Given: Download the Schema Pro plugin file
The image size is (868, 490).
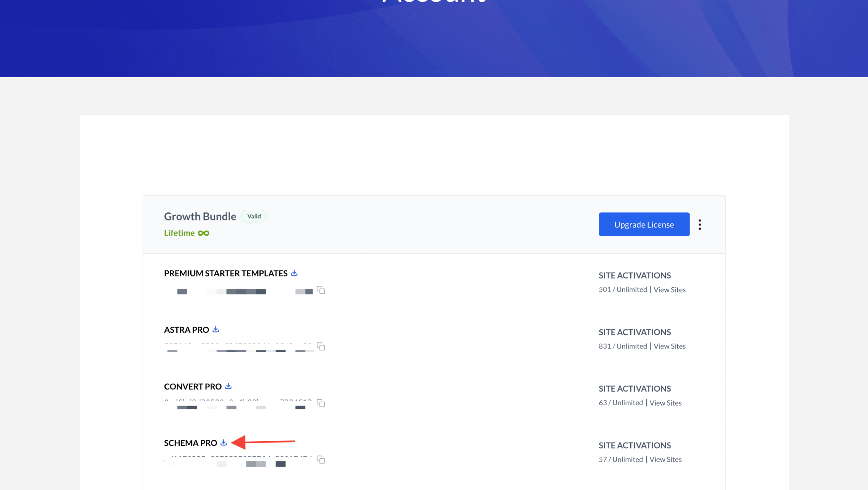Looking at the screenshot, I should coord(223,442).
